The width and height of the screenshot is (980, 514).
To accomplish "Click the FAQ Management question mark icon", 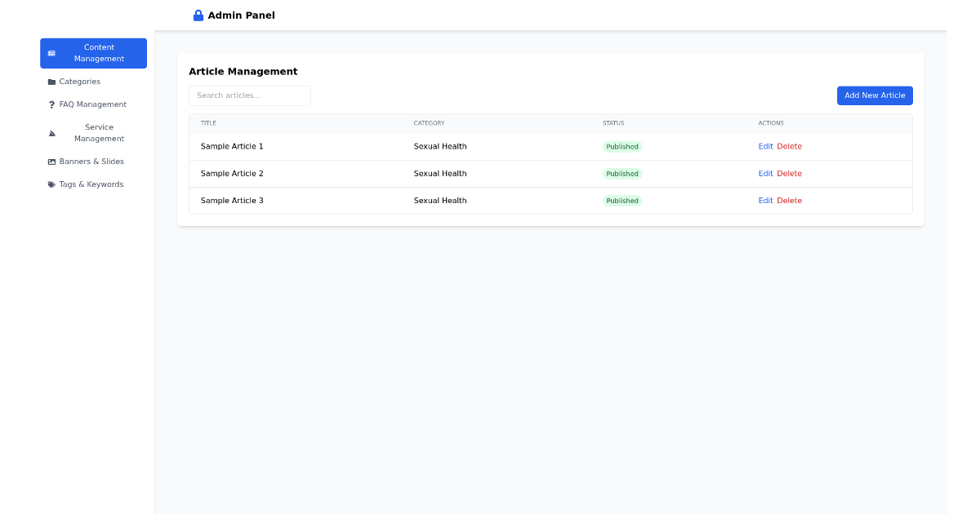I will pos(51,104).
